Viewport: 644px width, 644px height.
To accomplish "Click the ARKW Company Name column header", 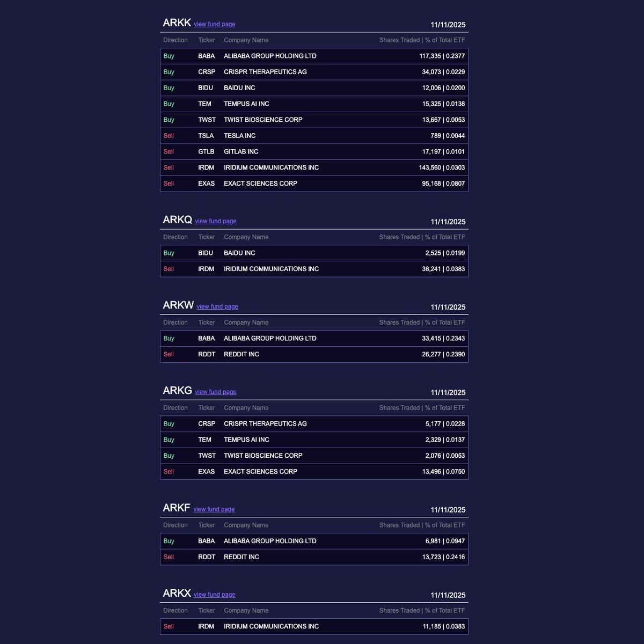I will coord(246,323).
